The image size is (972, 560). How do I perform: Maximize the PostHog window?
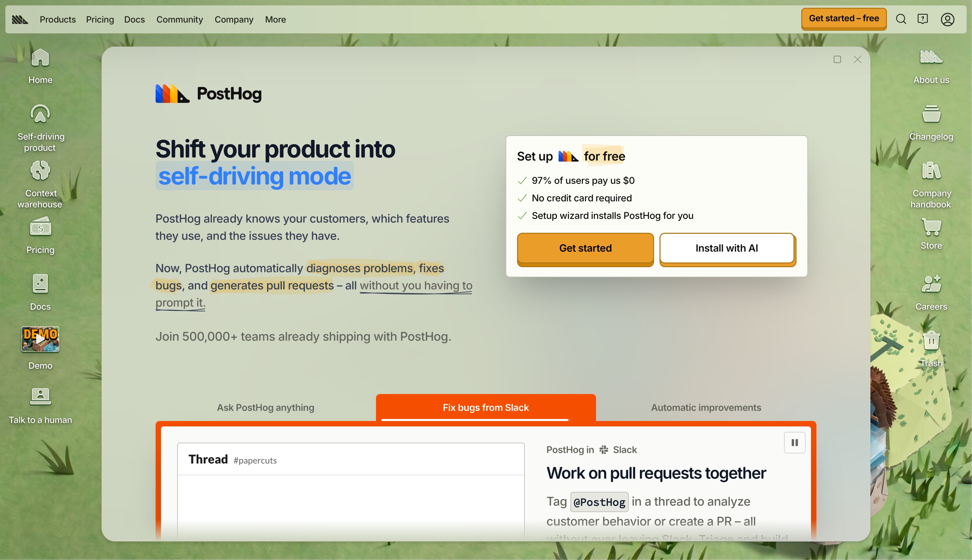(837, 59)
